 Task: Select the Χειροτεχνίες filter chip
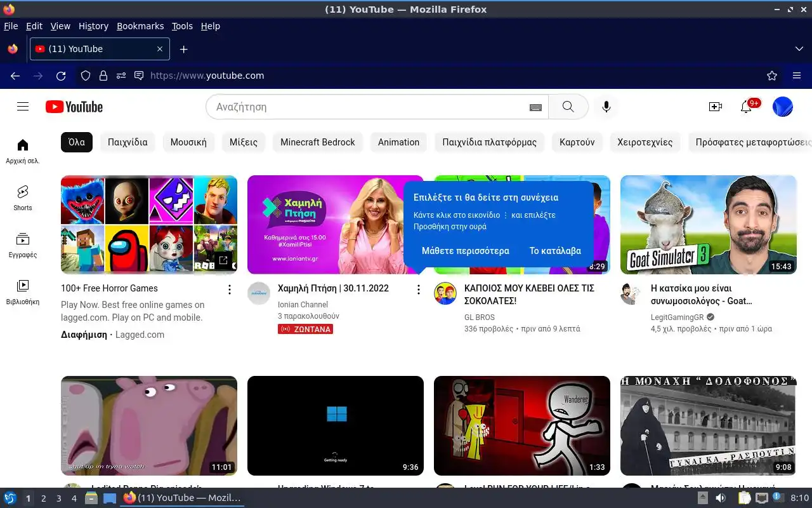pos(645,142)
